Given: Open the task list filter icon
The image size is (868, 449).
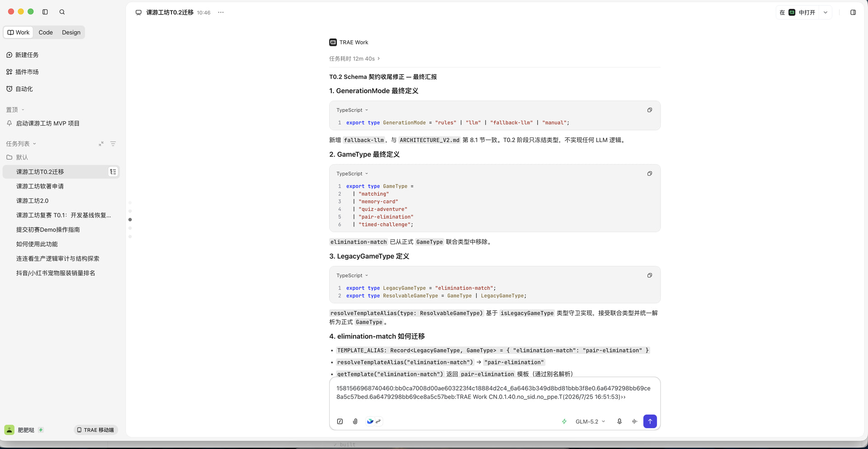Looking at the screenshot, I should coord(113,144).
